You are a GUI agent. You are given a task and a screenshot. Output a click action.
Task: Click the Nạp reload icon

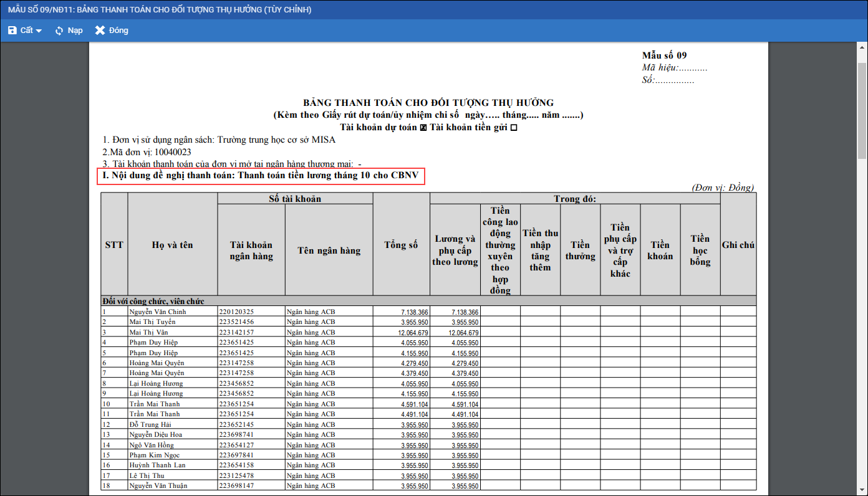pos(59,31)
